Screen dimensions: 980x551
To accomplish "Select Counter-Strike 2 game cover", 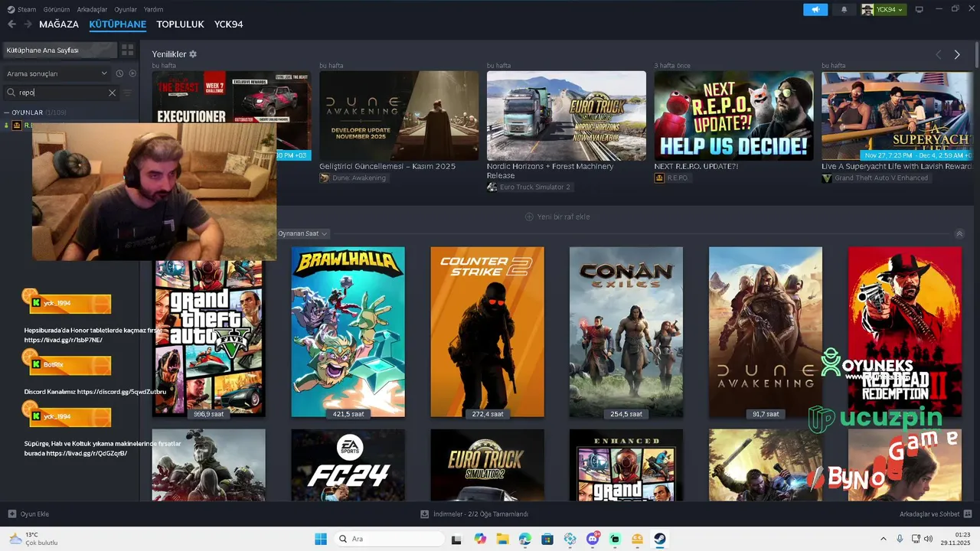I will pyautogui.click(x=487, y=331).
